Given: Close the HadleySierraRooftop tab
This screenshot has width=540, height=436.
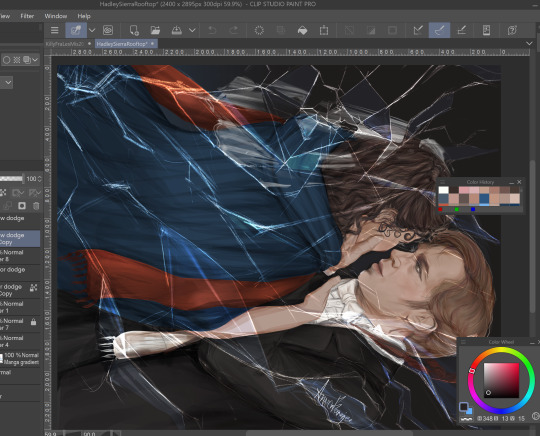Looking at the screenshot, I should point(153,44).
